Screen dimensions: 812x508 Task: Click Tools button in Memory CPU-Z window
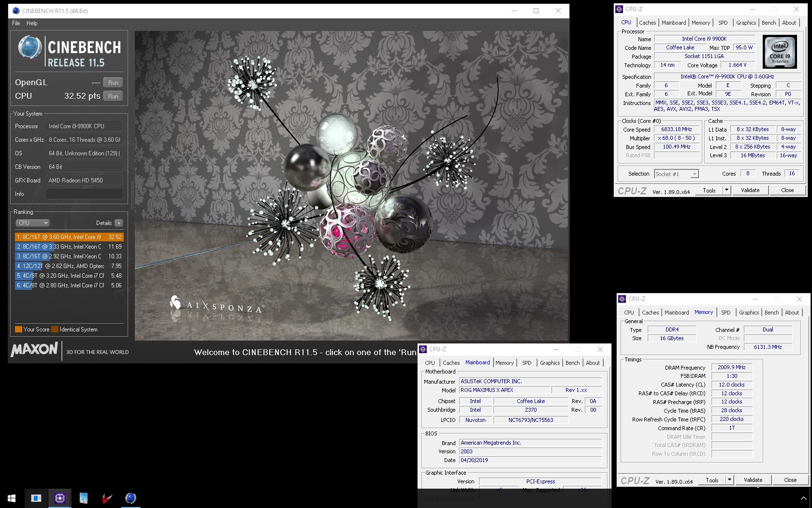click(712, 480)
